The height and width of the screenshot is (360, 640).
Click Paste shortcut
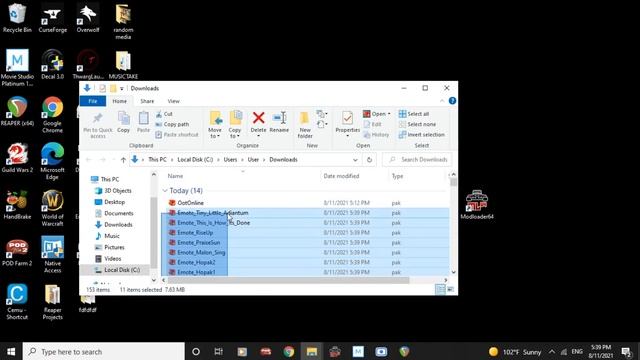(177, 134)
